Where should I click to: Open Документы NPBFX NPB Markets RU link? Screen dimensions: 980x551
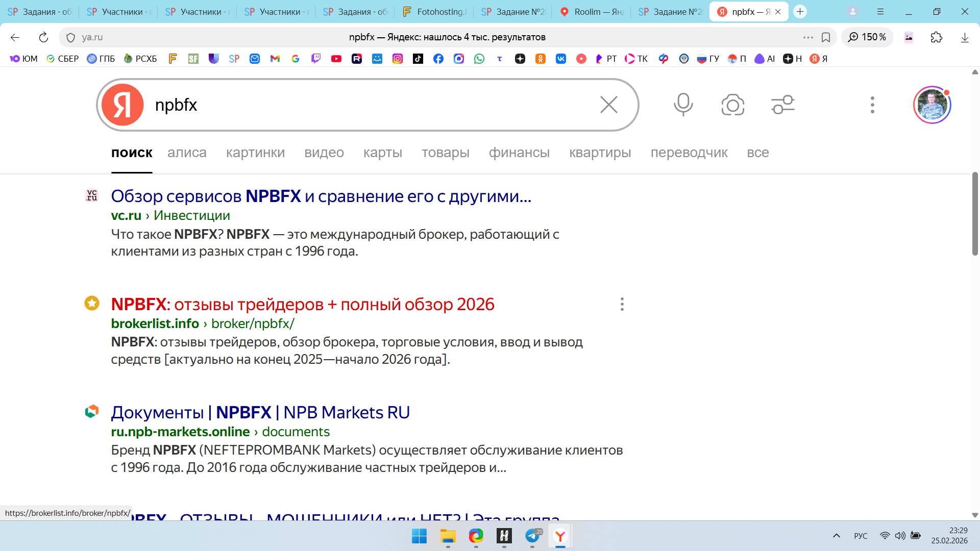(260, 412)
